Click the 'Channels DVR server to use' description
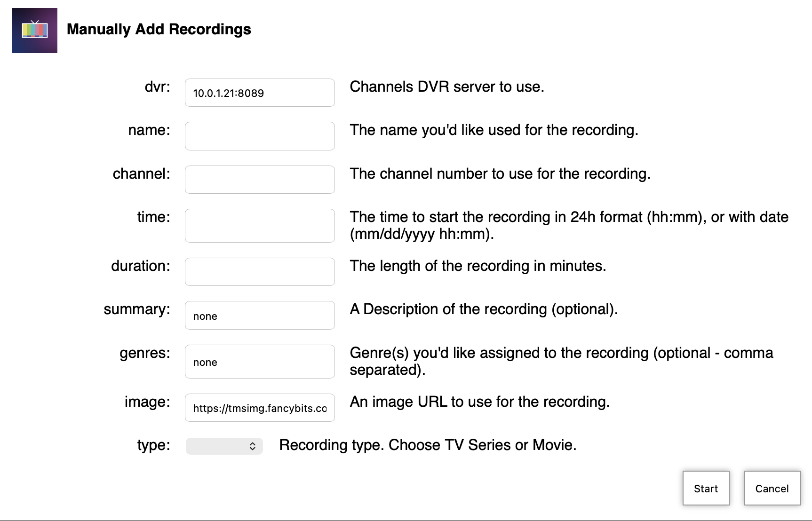This screenshot has width=812, height=521. (446, 87)
